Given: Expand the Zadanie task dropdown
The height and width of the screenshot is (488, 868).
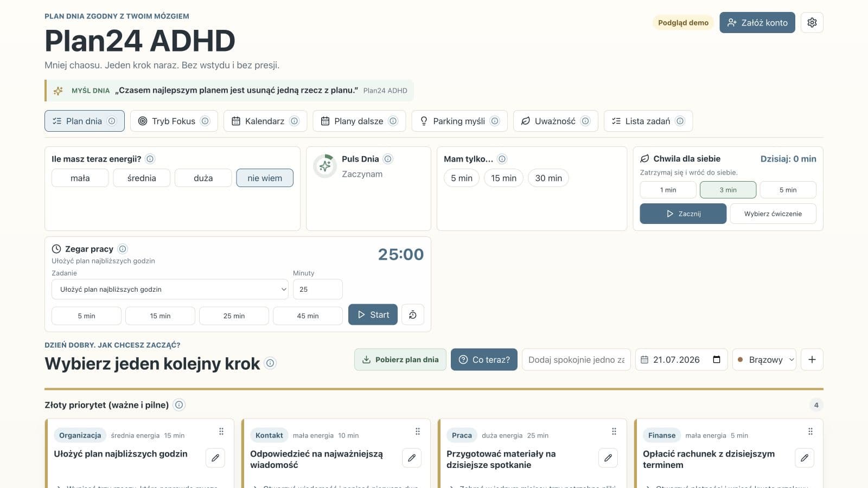Looking at the screenshot, I should point(170,289).
